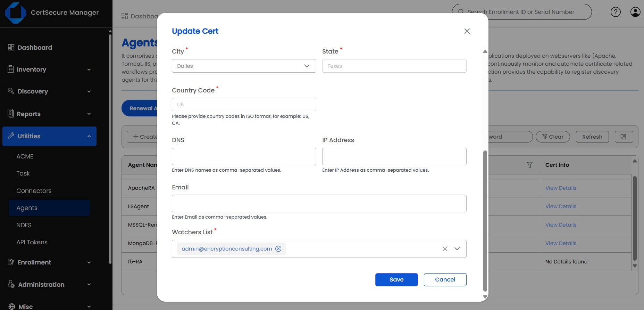Open Connectors under Utilities
Image resolution: width=644 pixels, height=310 pixels.
point(34,191)
